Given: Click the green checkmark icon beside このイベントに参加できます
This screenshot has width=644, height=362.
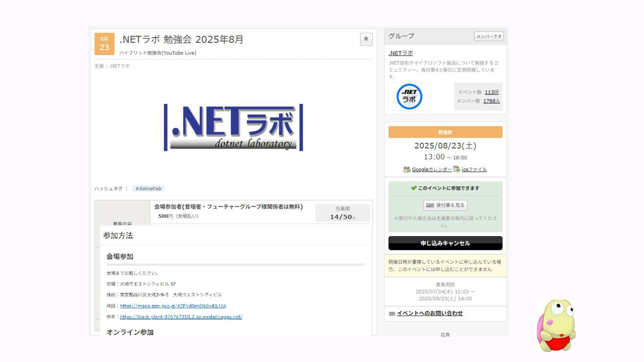Looking at the screenshot, I should point(414,188).
